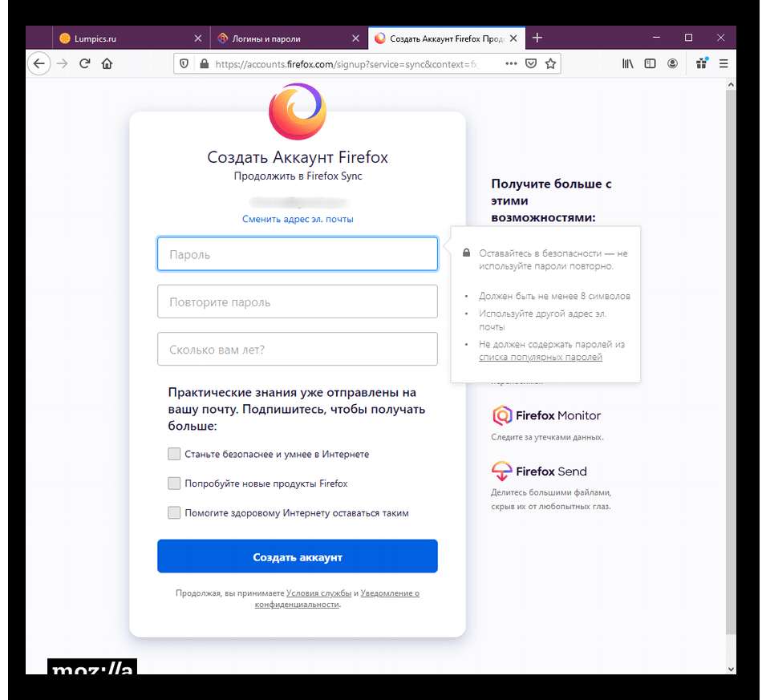Click the Создать аккаунт button
The width and height of the screenshot is (762, 700).
pos(298,556)
